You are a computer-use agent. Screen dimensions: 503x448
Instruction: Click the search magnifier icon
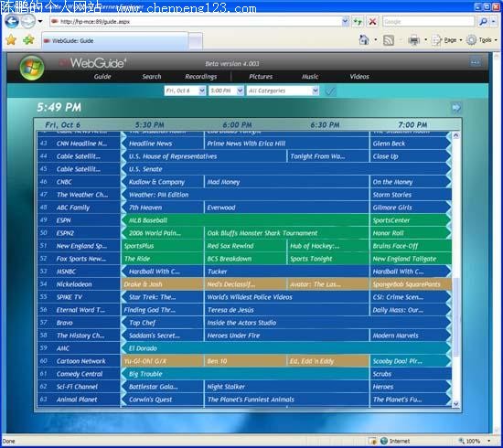(483, 22)
